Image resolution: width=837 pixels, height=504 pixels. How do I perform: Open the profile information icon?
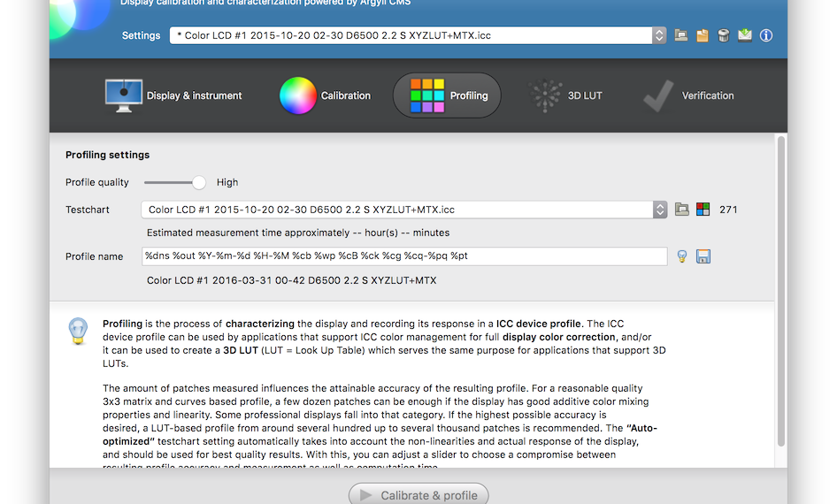tap(766, 35)
